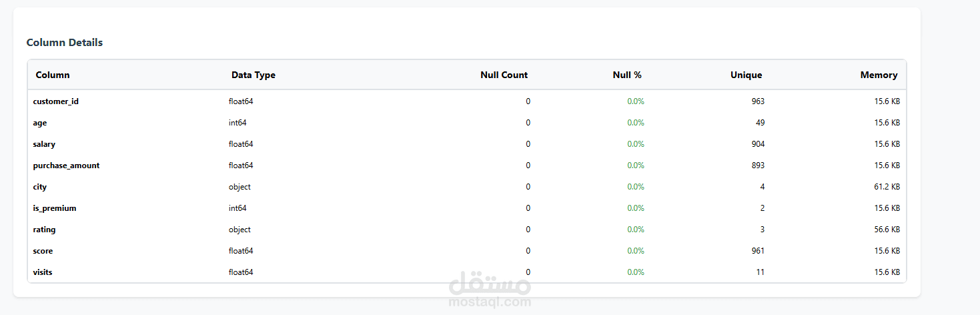Image resolution: width=980 pixels, height=315 pixels.
Task: Click the visits row label
Action: point(43,272)
